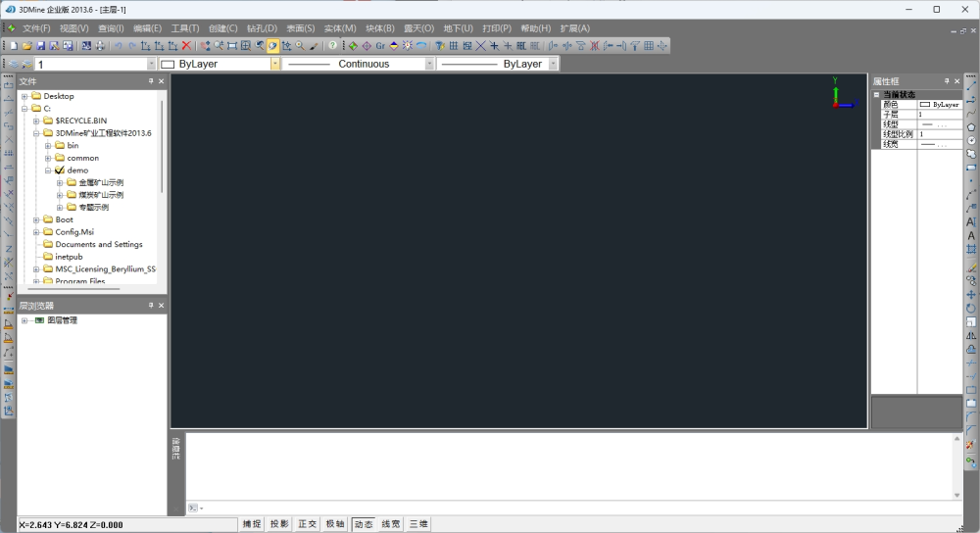Toggle 正交 ortho mode in status bar
The image size is (980, 533).
click(308, 524)
